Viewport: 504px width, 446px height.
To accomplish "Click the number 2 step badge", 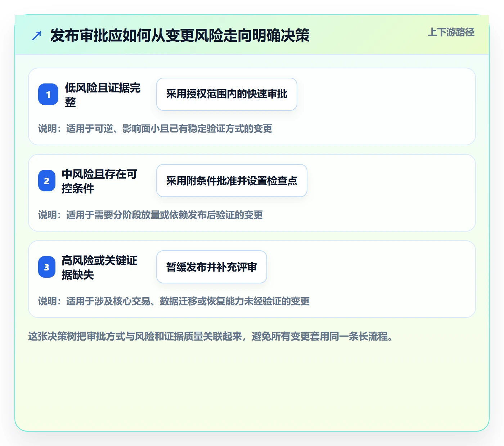I will (x=47, y=181).
